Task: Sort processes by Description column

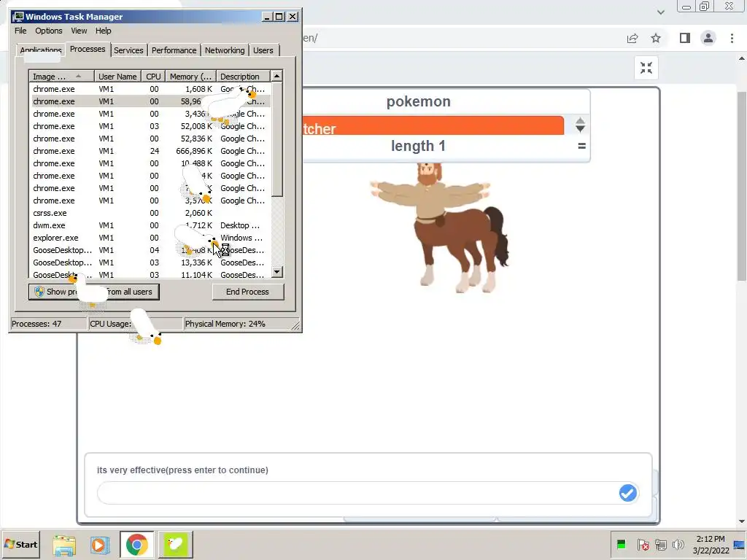Action: pyautogui.click(x=243, y=76)
